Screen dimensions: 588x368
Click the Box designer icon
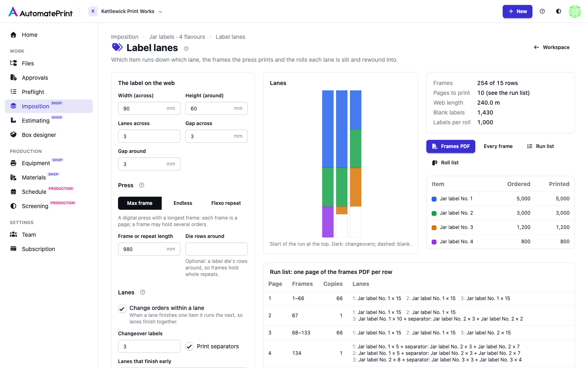click(x=13, y=135)
